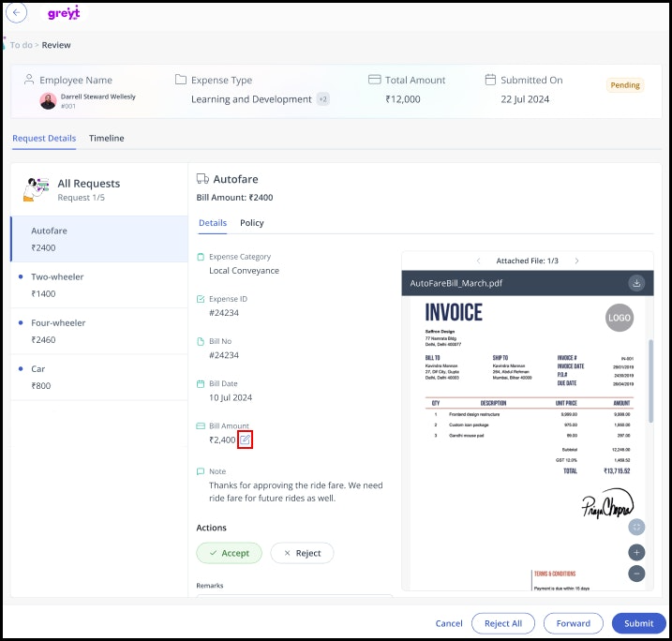Click the Bill Amount: ₹2400 heading
Screen dimensions: 672x641
(x=234, y=198)
